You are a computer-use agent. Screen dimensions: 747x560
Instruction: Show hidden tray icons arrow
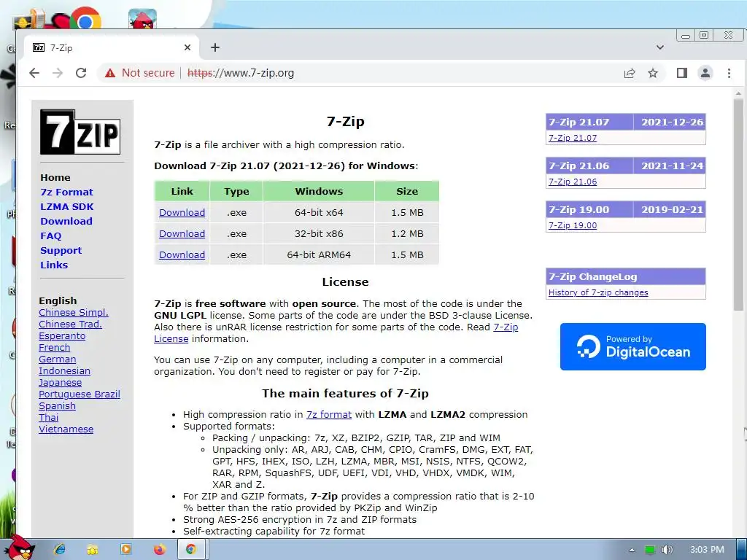tap(632, 550)
